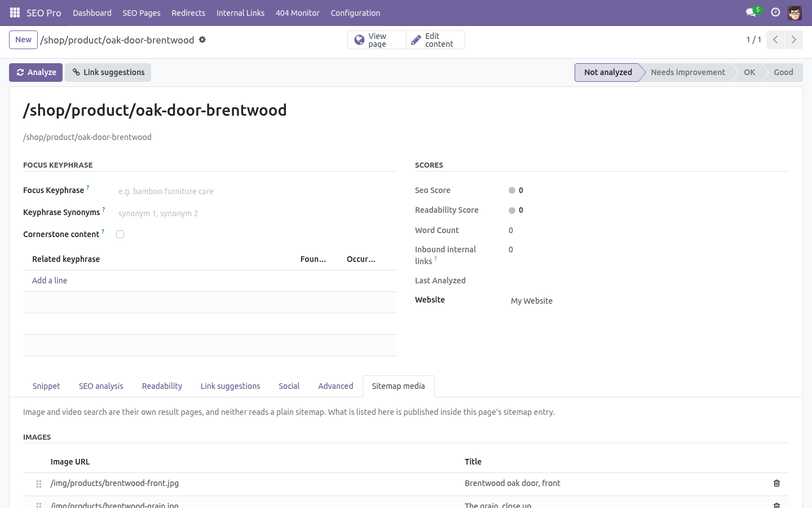Open the Redirects menu
This screenshot has width=812, height=508.
point(188,12)
